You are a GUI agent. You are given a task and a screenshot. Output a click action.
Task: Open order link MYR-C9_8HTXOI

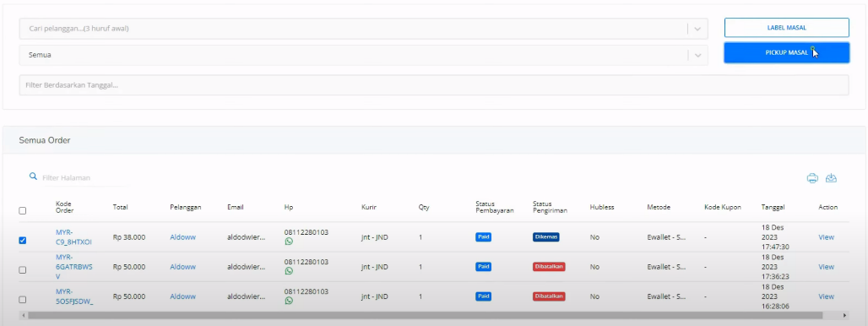click(x=73, y=236)
